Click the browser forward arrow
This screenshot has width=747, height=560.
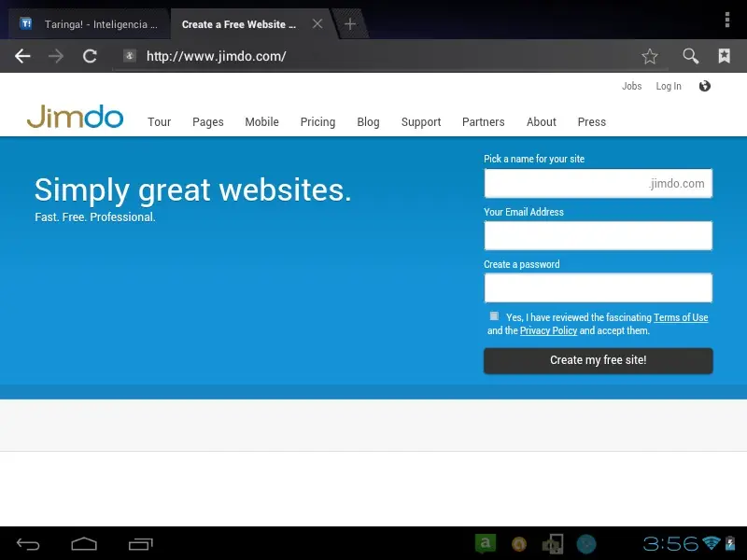(56, 56)
